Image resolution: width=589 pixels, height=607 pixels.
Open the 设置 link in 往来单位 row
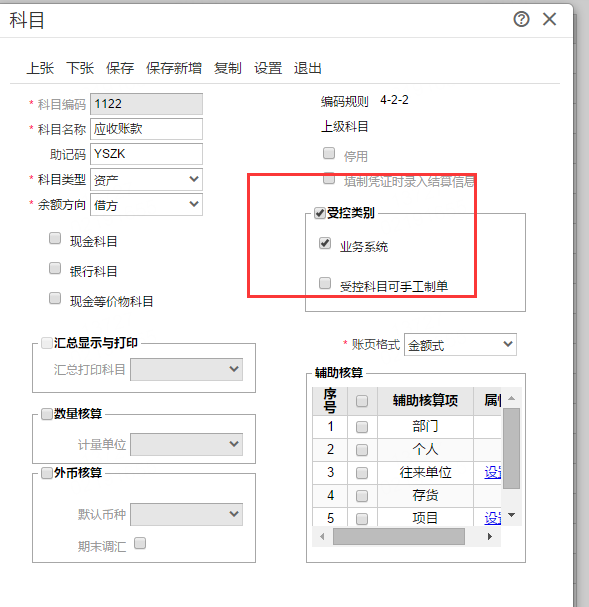coord(493,472)
